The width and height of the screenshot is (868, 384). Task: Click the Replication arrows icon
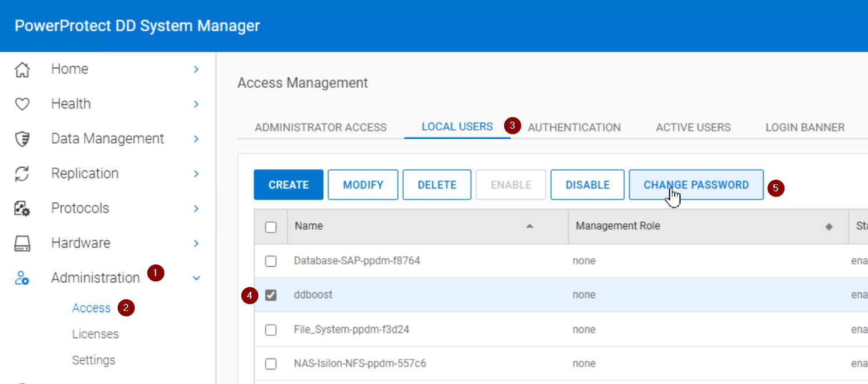coord(22,174)
